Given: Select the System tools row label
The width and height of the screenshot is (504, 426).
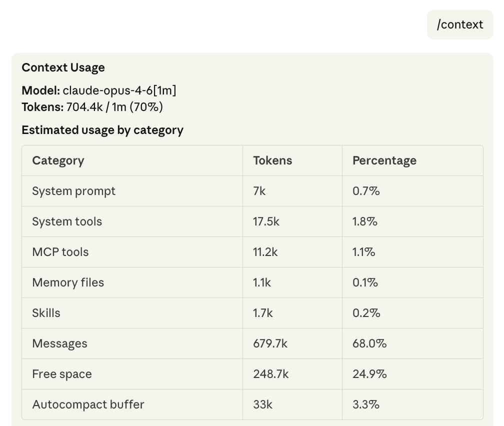Looking at the screenshot, I should (x=67, y=221).
